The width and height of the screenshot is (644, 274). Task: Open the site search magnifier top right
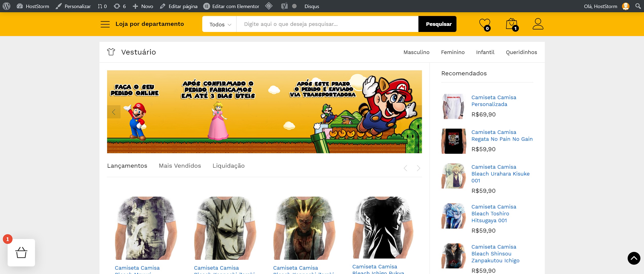click(x=638, y=6)
